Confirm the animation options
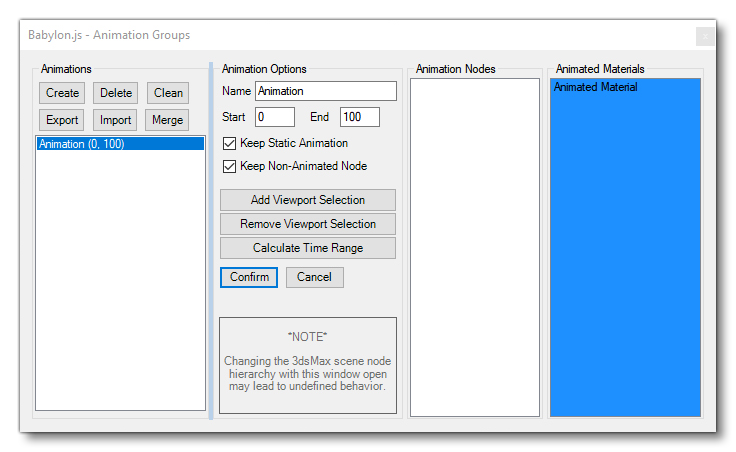This screenshot has height=452, width=736. point(249,277)
